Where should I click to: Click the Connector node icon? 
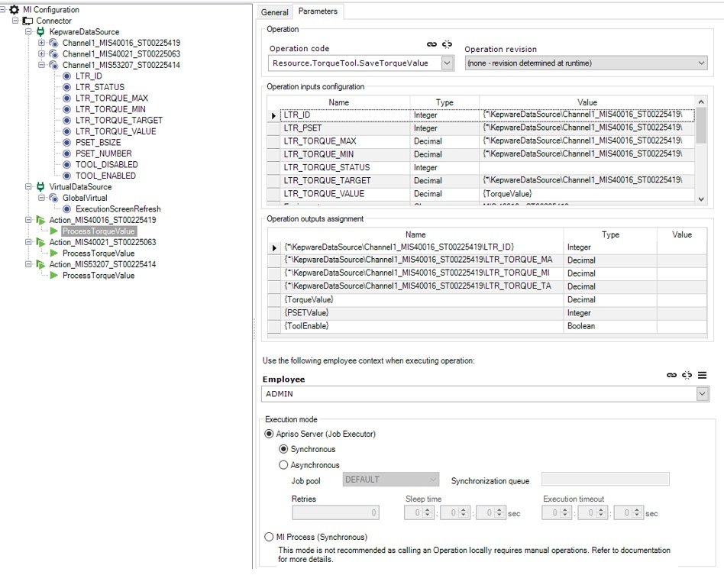click(x=27, y=21)
